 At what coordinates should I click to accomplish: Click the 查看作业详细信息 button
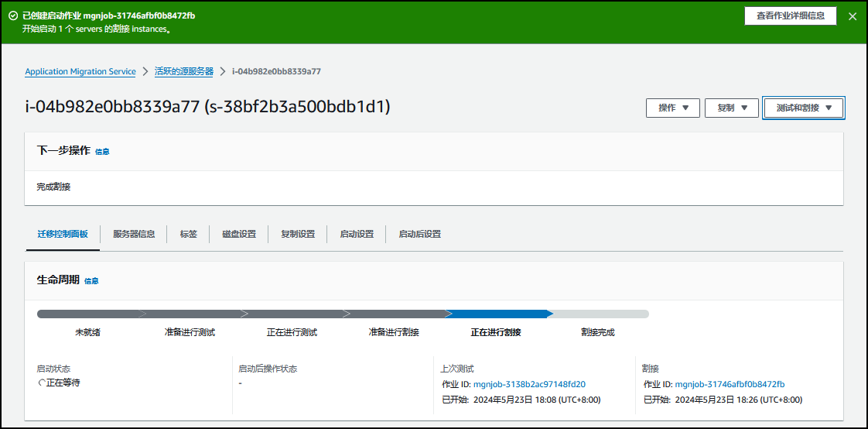(x=790, y=16)
